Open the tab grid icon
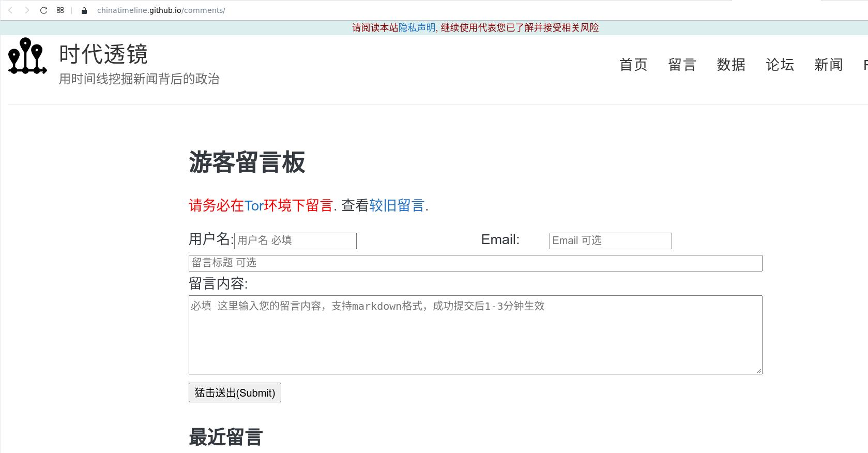 coord(60,10)
